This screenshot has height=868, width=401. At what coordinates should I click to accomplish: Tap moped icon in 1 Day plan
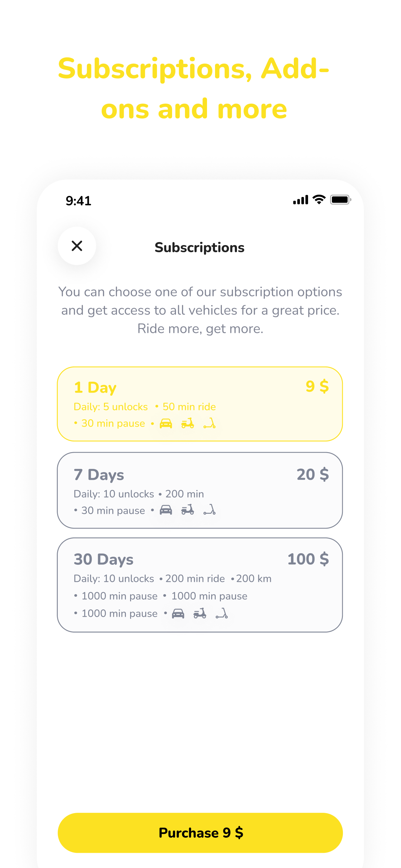click(x=188, y=423)
